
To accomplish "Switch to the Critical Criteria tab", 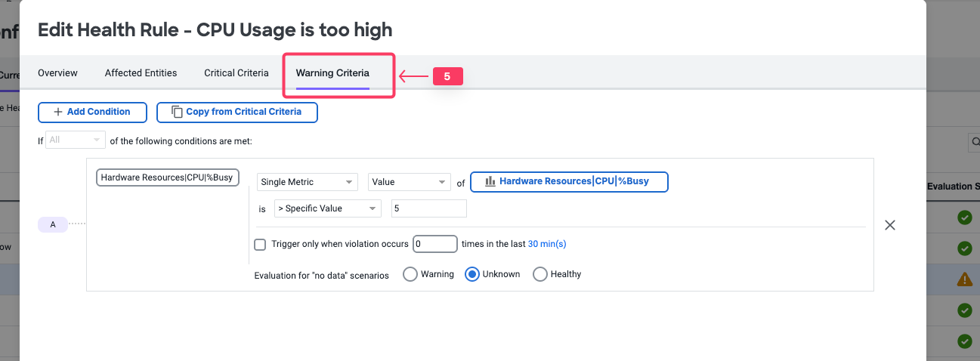I will tap(236, 73).
